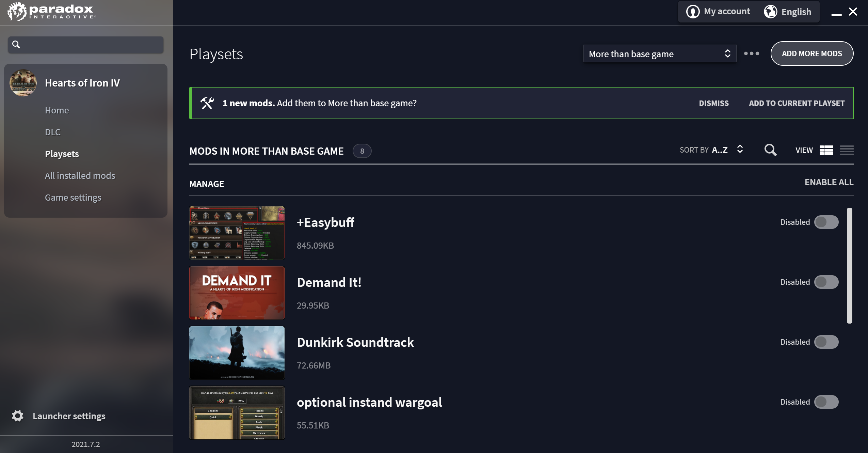
Task: Open the Dunkirk Soundtrack mod thumbnail
Action: pyautogui.click(x=237, y=353)
